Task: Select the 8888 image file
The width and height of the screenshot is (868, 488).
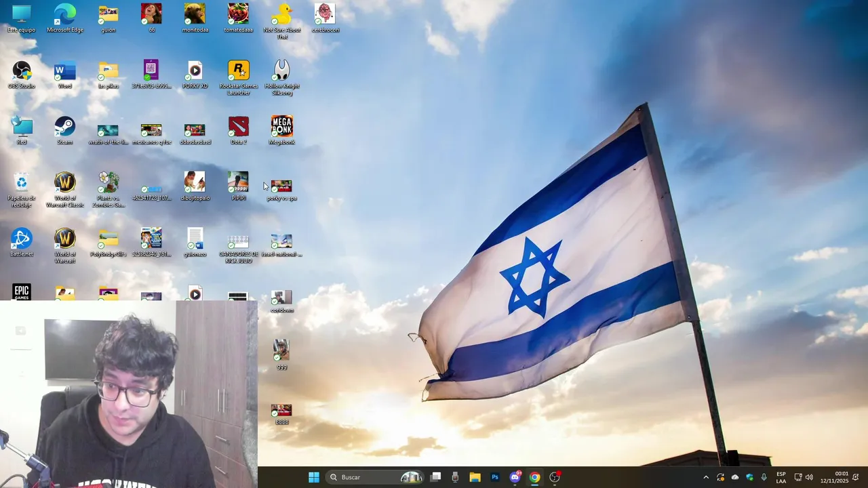Action: tap(281, 415)
